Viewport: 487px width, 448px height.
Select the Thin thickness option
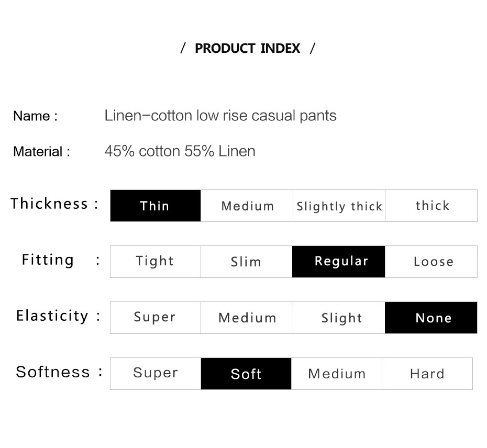click(156, 206)
